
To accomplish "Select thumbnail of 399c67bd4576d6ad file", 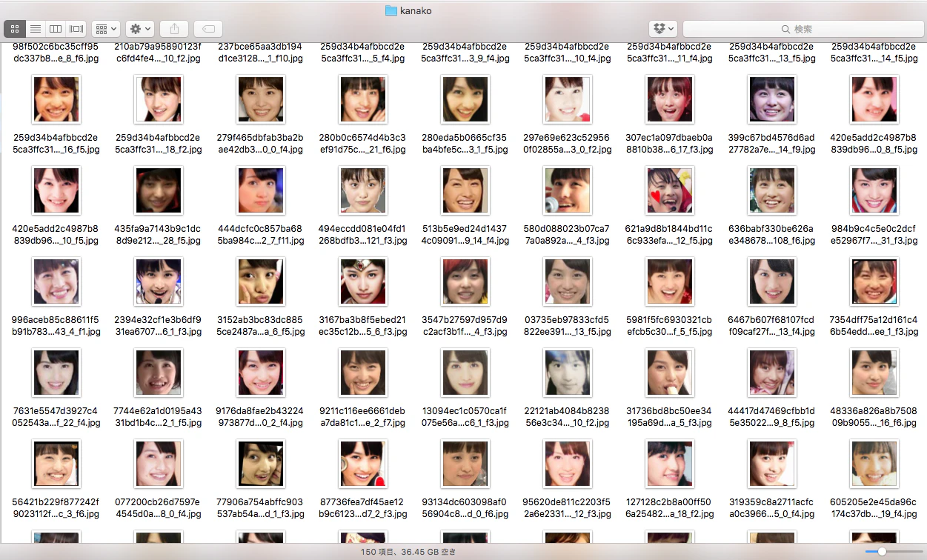I will [772, 100].
